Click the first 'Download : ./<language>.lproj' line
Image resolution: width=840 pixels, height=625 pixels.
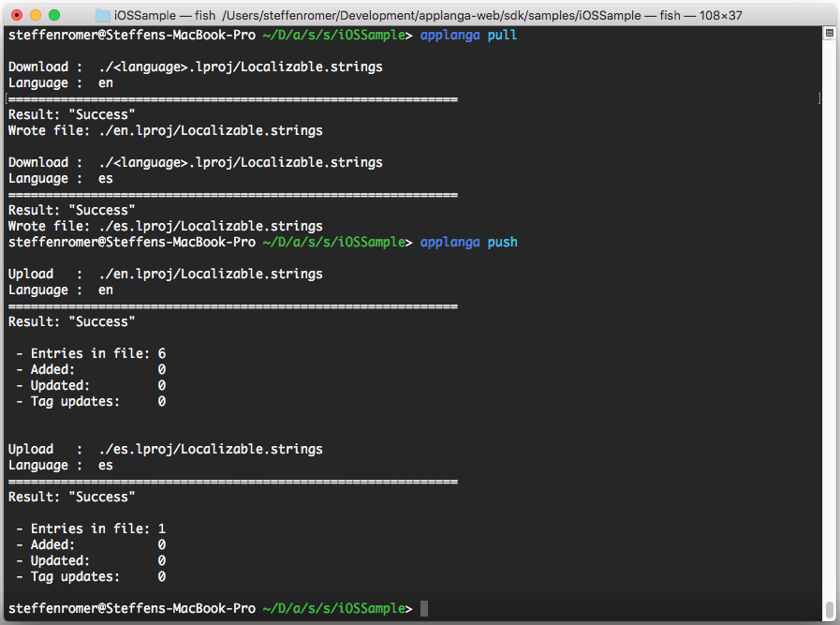pyautogui.click(x=196, y=67)
